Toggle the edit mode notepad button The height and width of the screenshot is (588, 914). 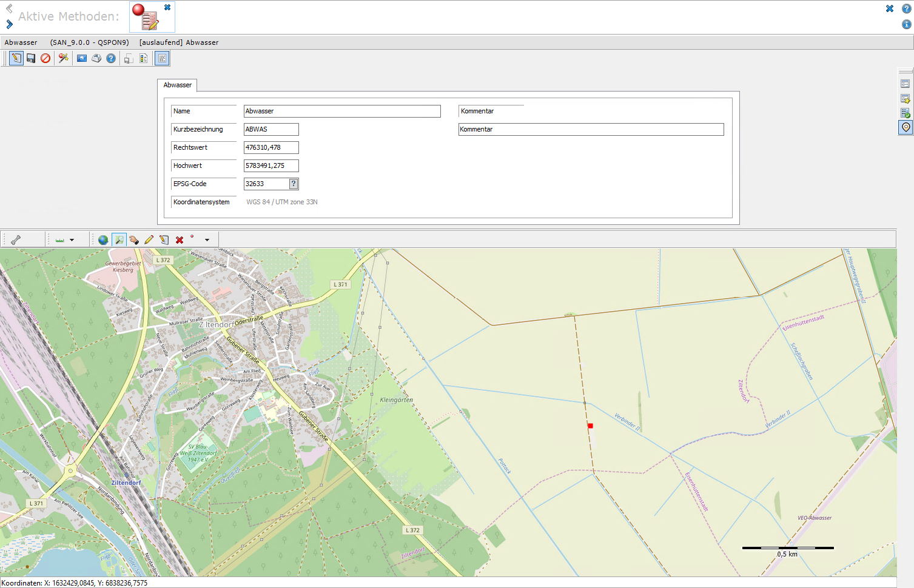point(16,58)
